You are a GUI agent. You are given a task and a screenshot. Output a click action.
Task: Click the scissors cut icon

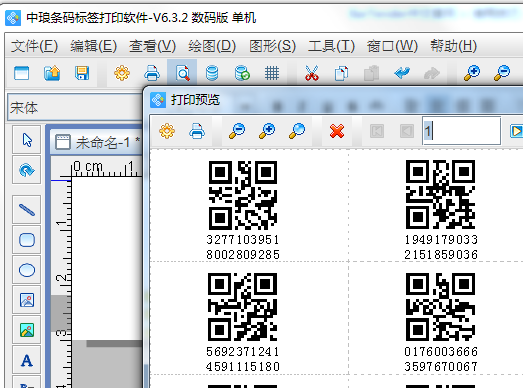(312, 73)
